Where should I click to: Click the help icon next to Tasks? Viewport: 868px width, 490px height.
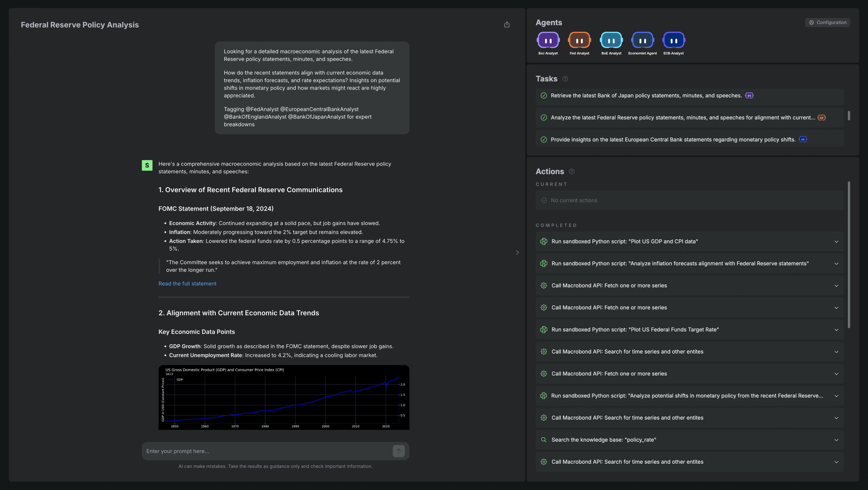(565, 79)
